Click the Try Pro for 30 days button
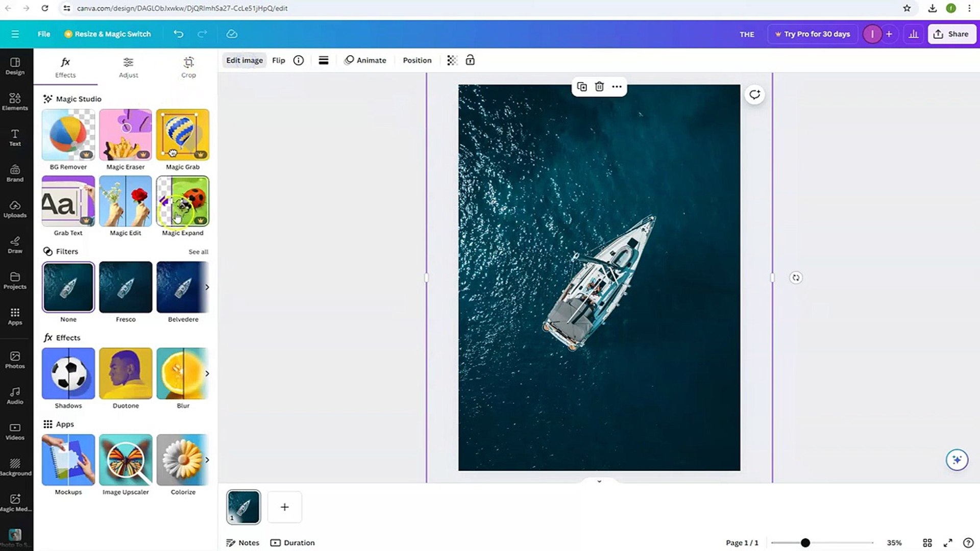The height and width of the screenshot is (551, 980). pyautogui.click(x=812, y=34)
